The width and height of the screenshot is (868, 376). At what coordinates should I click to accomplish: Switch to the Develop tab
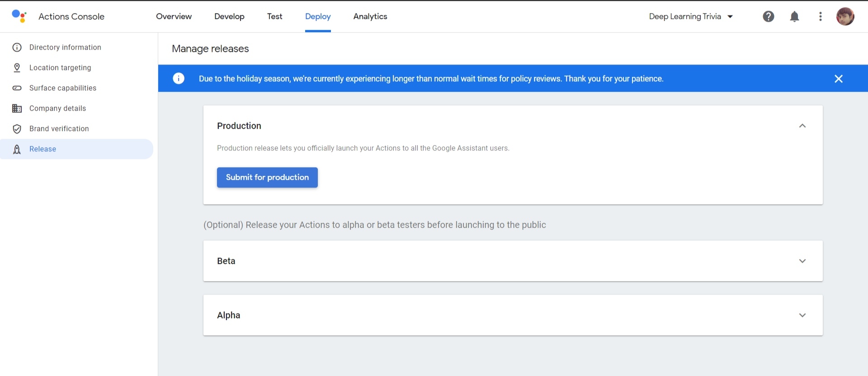(x=229, y=17)
